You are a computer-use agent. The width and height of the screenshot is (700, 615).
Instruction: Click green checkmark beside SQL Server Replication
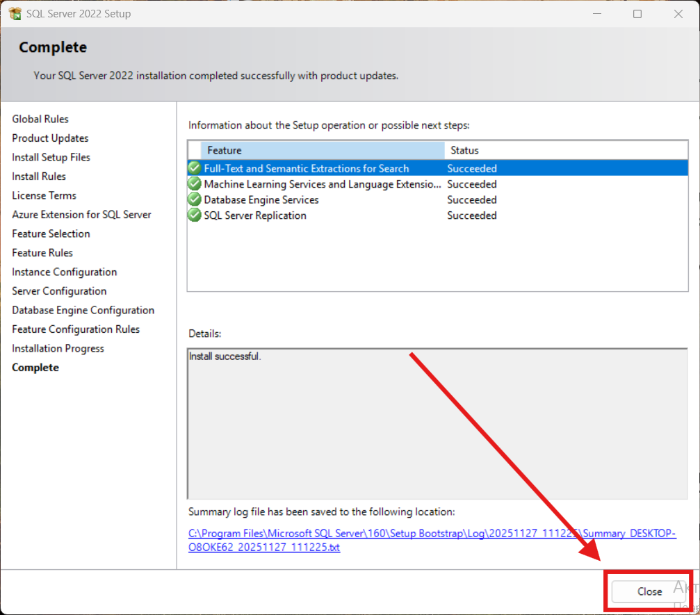195,215
